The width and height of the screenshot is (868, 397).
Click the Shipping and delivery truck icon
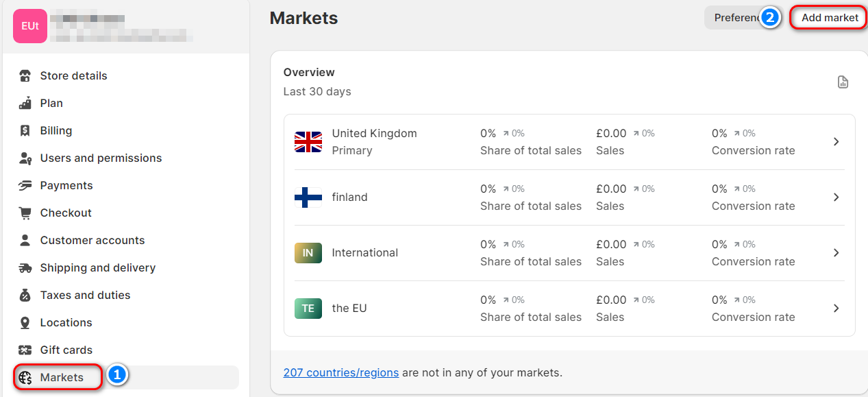(25, 267)
